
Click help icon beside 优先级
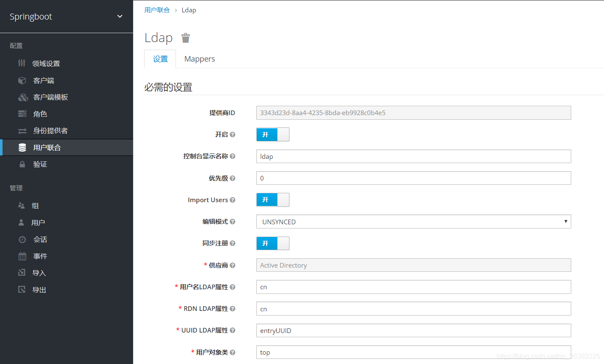pos(233,178)
